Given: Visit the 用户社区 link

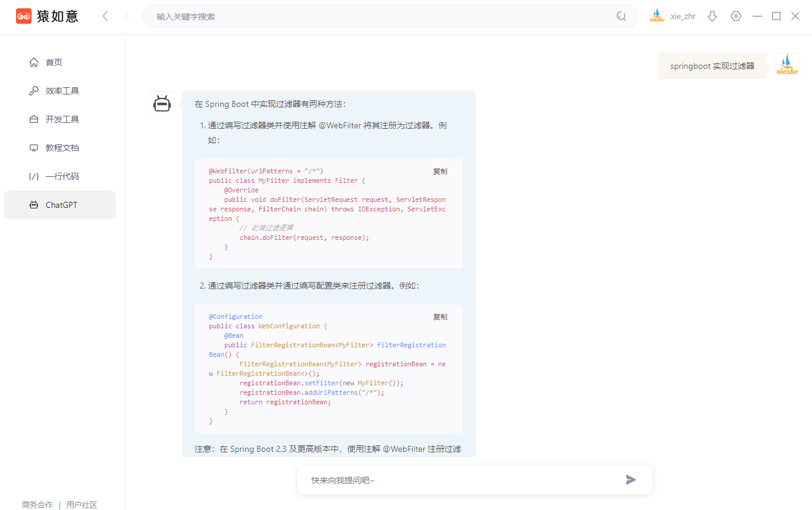Looking at the screenshot, I should (x=82, y=505).
